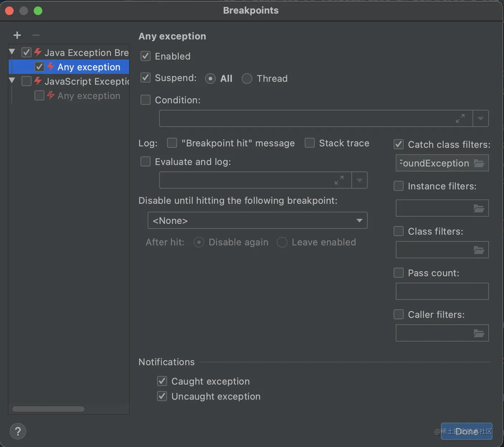The height and width of the screenshot is (447, 504).
Task: Expand the Condition field editor
Action: point(460,118)
